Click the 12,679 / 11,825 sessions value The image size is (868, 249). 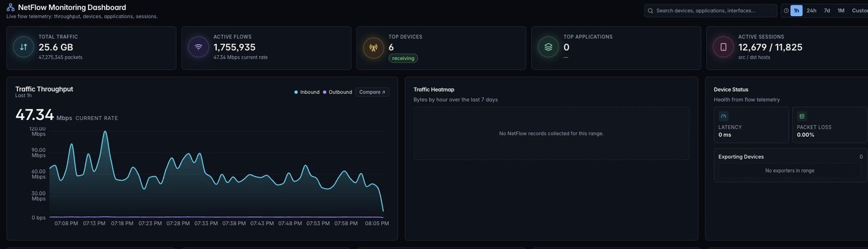(770, 47)
